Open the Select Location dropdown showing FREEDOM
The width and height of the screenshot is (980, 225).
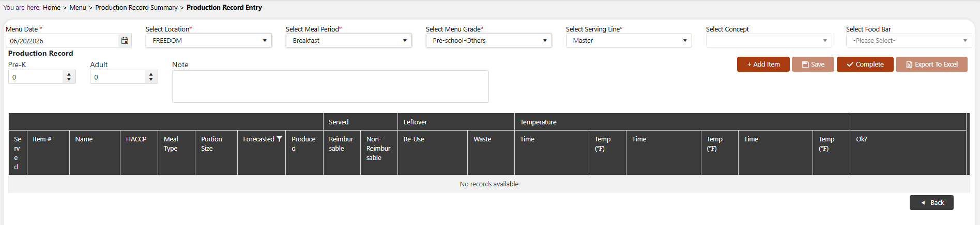point(209,41)
